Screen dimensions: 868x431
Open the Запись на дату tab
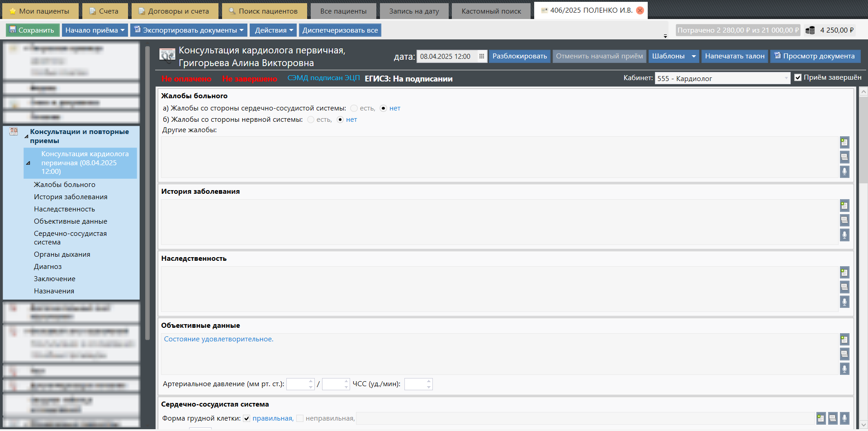point(414,11)
